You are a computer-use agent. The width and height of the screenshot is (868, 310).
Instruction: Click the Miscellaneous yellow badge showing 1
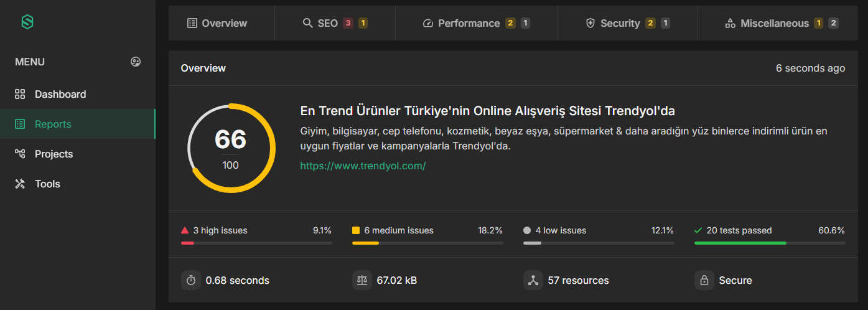click(x=819, y=23)
